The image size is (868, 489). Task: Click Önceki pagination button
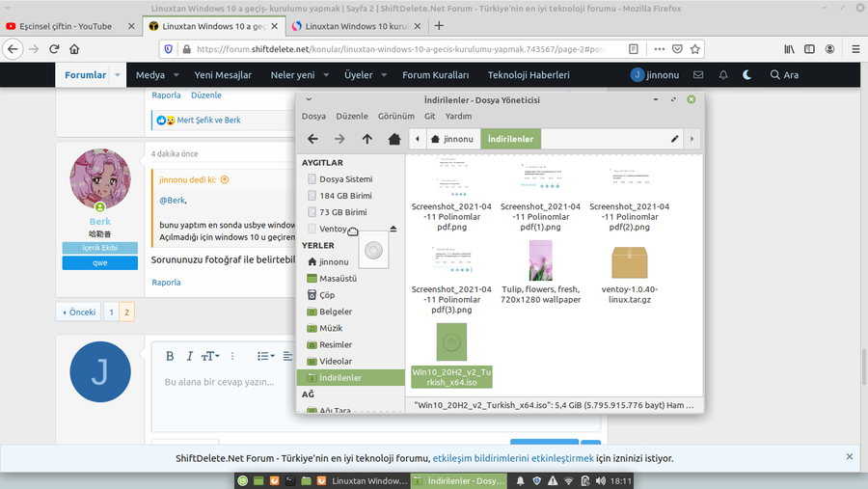[x=79, y=312]
